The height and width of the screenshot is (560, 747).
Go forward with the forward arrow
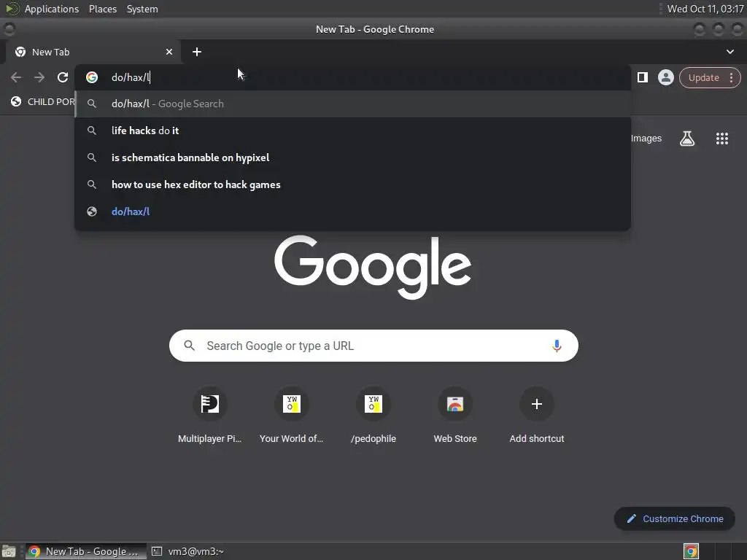39,77
